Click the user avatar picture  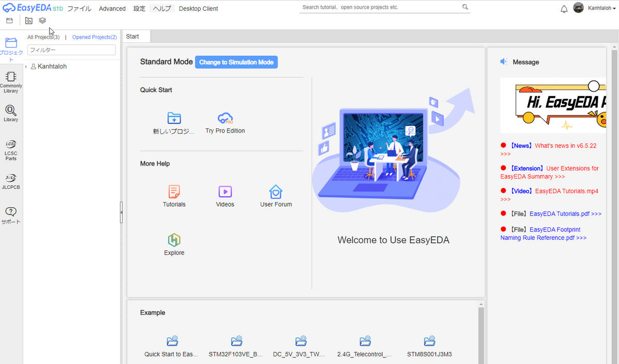pos(579,8)
